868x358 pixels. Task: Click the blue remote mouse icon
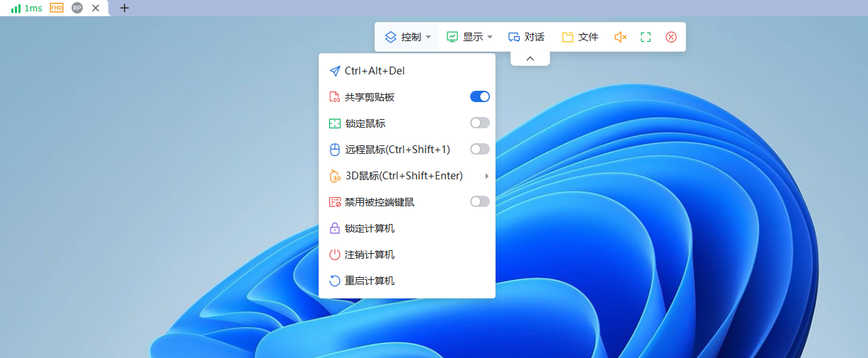point(335,150)
